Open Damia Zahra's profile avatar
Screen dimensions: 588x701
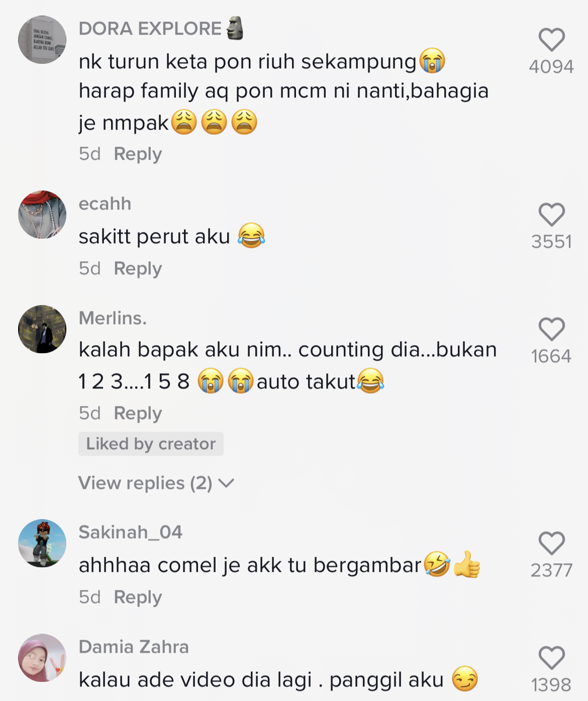point(42,658)
